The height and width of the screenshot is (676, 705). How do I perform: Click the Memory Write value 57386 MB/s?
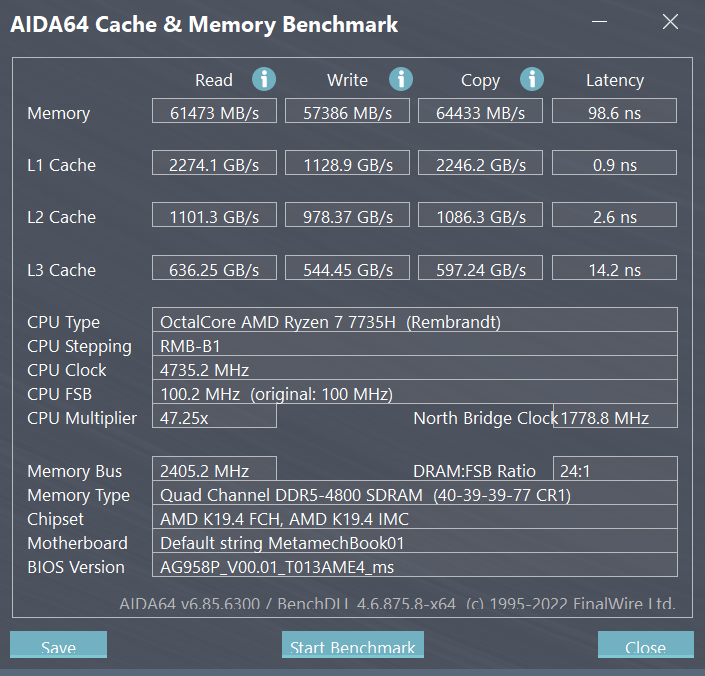(347, 113)
